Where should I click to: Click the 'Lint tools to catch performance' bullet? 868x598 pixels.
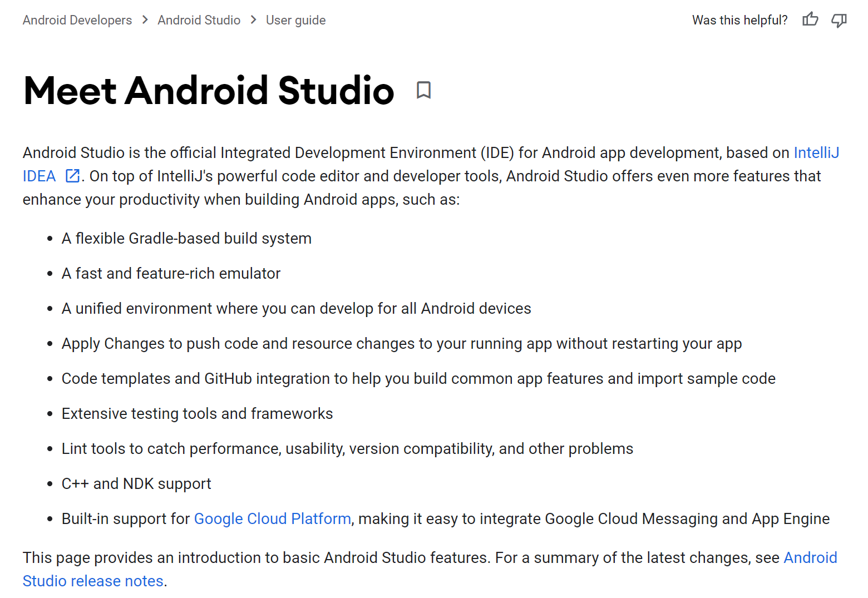pyautogui.click(x=347, y=448)
